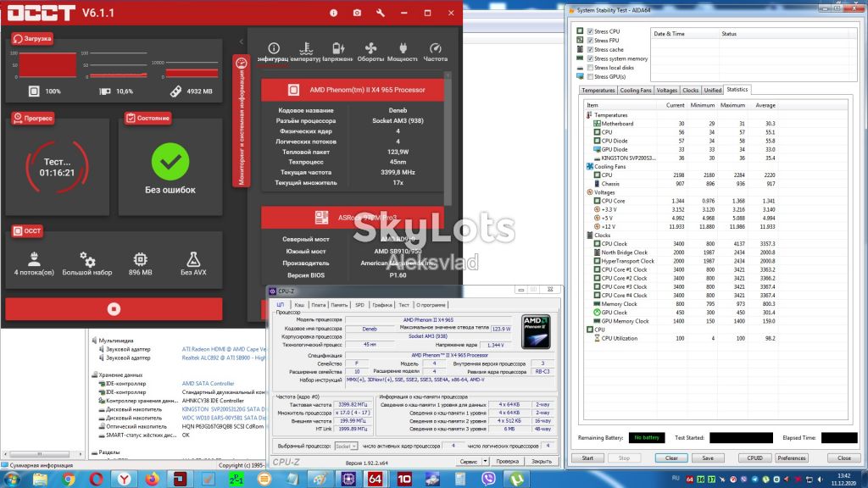Open CPUID from the AIDA64 window
The width and height of the screenshot is (868, 488).
[x=754, y=458]
